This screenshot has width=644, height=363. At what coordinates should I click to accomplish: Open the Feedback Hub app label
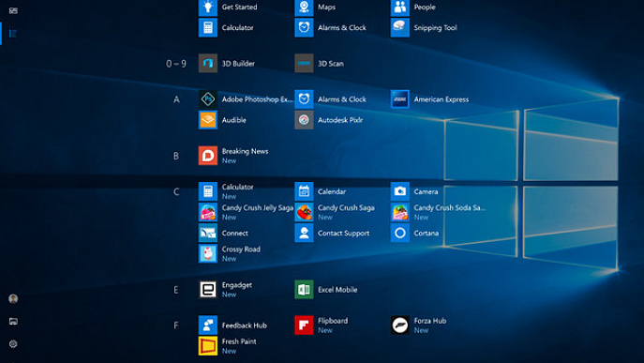245,325
